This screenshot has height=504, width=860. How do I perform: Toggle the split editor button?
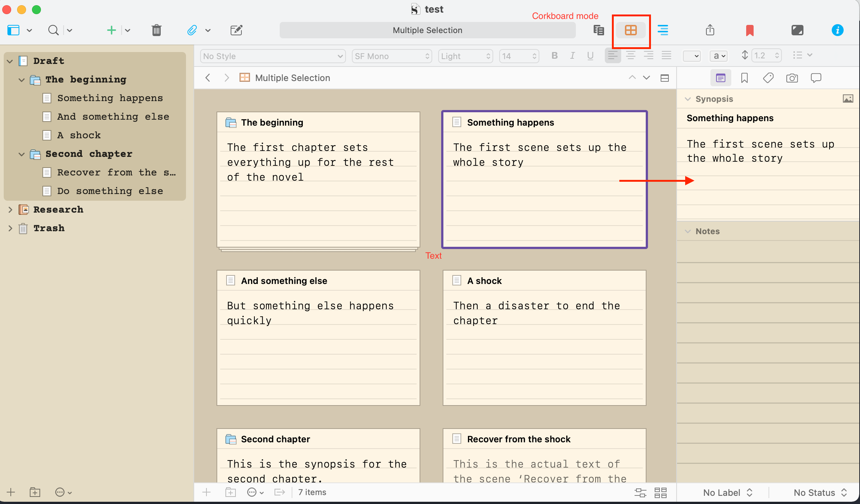click(x=665, y=78)
